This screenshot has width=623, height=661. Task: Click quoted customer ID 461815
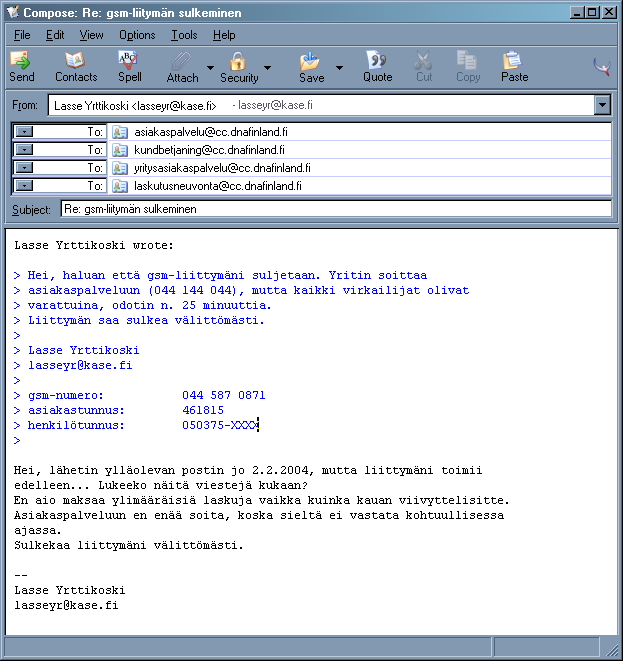pyautogui.click(x=203, y=410)
